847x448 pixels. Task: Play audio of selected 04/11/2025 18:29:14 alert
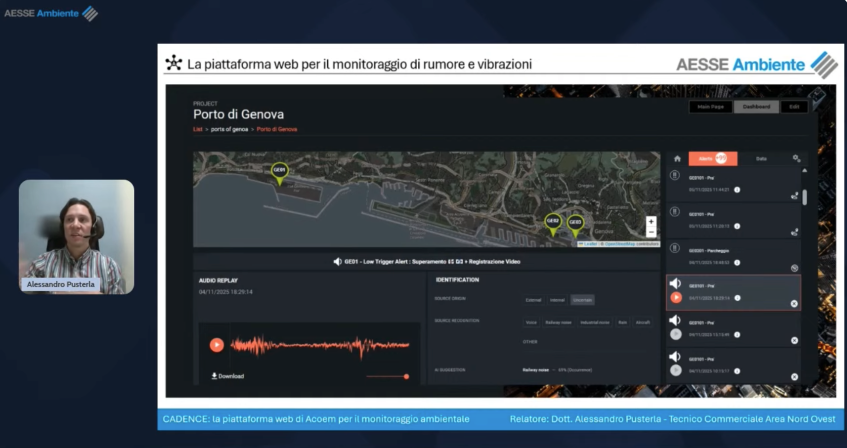click(676, 297)
